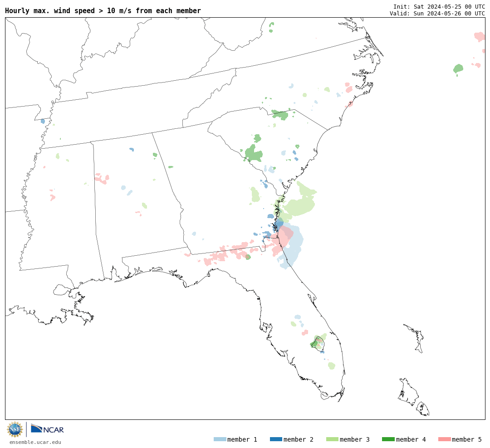Click the member 2 blue legend swatch

point(276,439)
